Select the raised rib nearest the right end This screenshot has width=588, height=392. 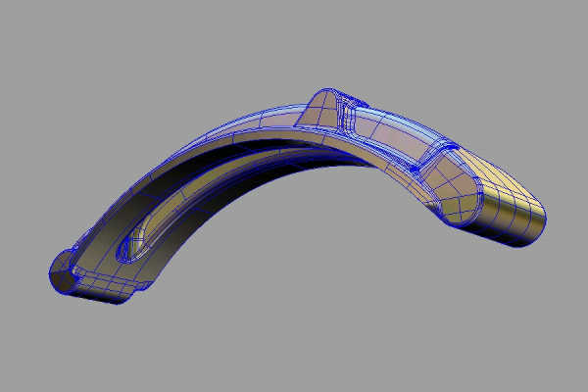coord(436,162)
